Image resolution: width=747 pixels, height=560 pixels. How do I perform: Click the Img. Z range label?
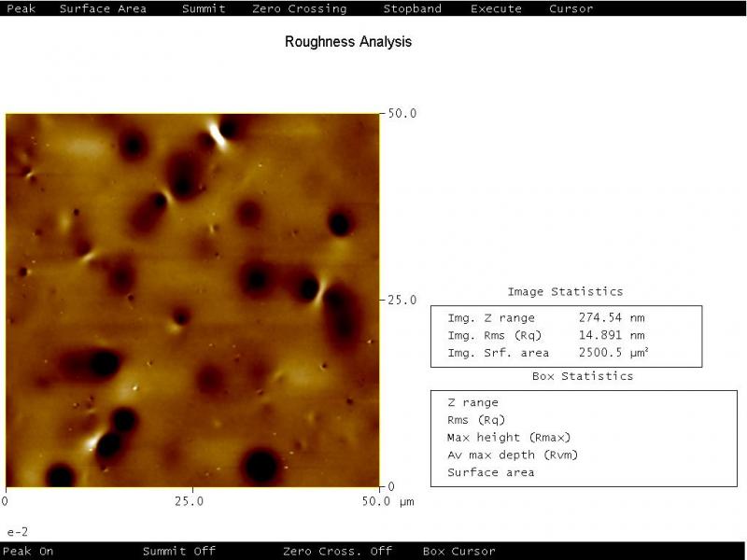tap(491, 317)
